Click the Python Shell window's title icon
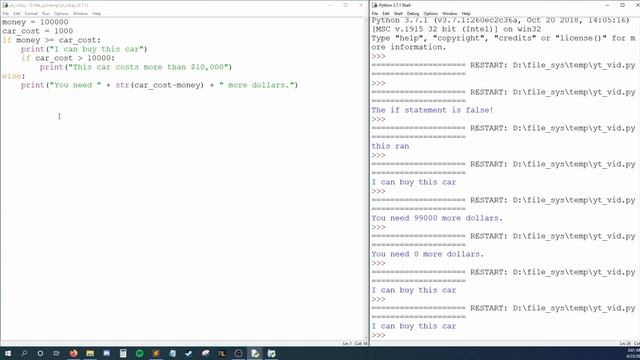 pyautogui.click(x=375, y=5)
